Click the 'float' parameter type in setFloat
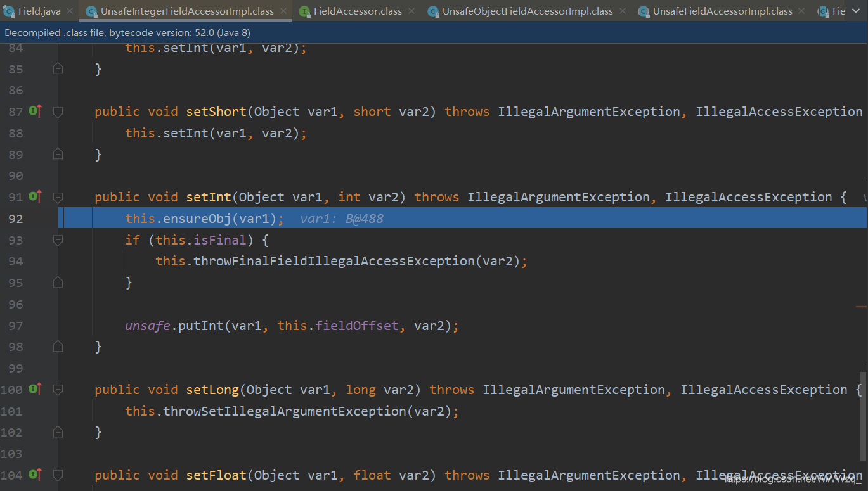Image resolution: width=868 pixels, height=491 pixels. coord(372,475)
